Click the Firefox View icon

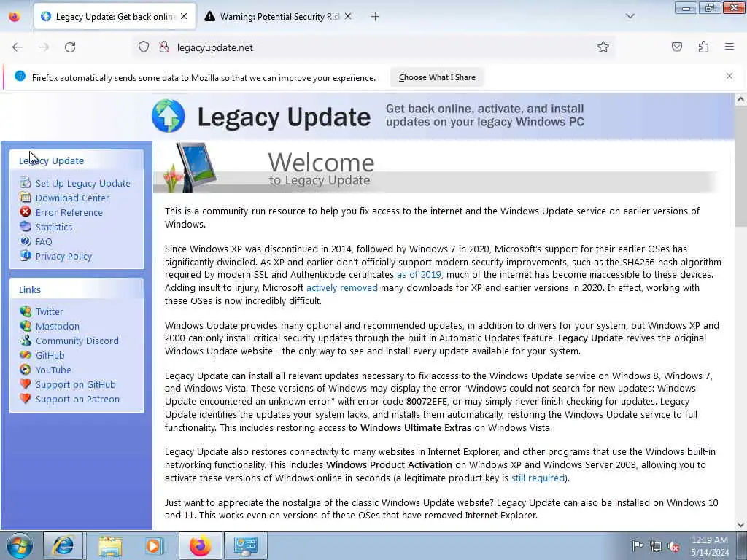15,17
